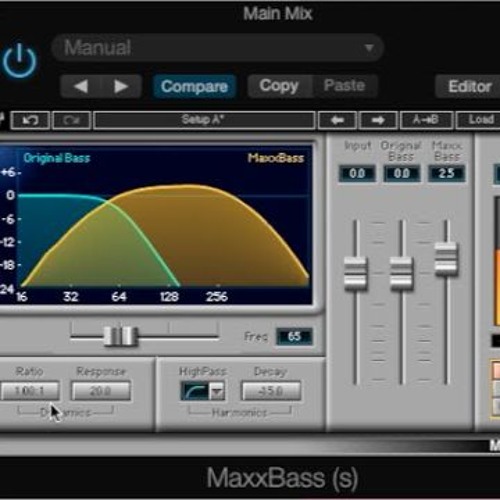Open the plugin Editor view
500x500 pixels.
(470, 86)
